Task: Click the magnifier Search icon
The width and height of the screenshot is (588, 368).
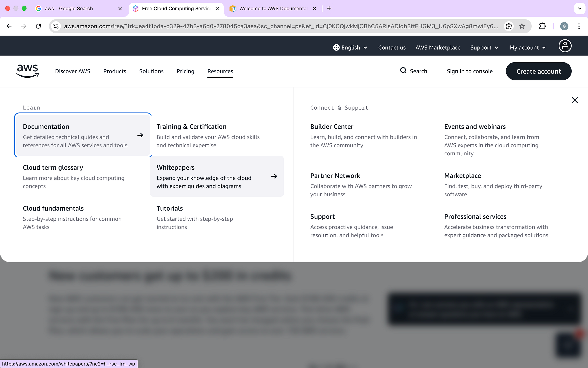Action: click(x=403, y=71)
